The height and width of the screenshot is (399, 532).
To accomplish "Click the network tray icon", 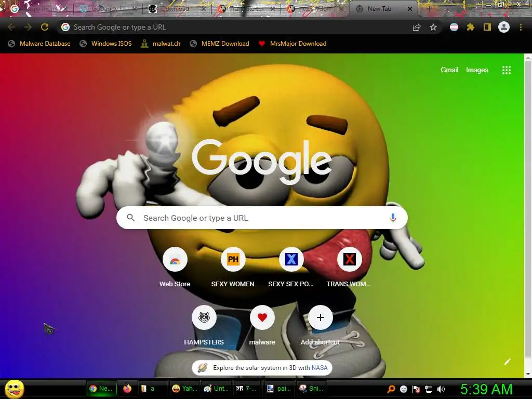I will pos(429,389).
